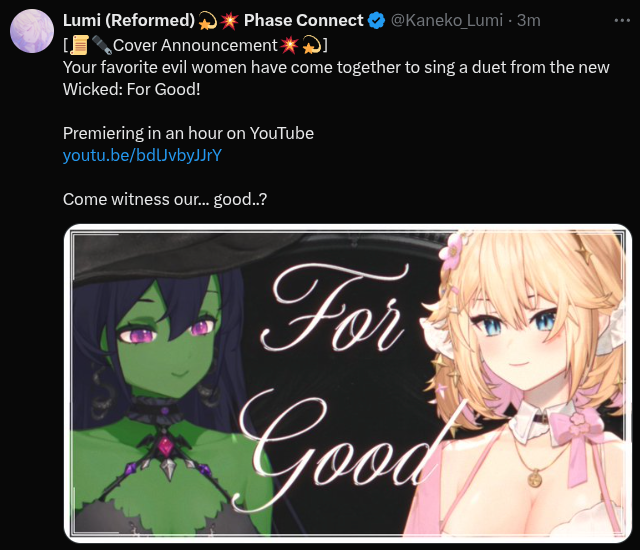Open the youtu.be/bdlJvbyJJrY link
Viewport: 640px width, 550px height.
pos(142,155)
